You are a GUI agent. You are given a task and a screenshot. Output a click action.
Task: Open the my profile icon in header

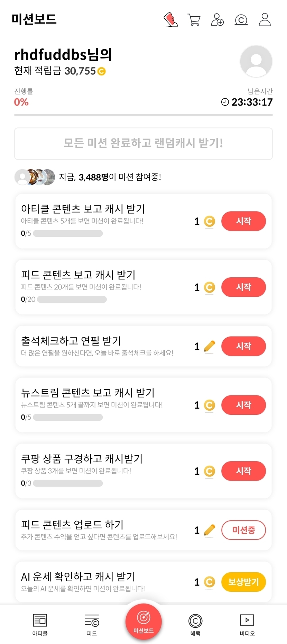tap(265, 20)
